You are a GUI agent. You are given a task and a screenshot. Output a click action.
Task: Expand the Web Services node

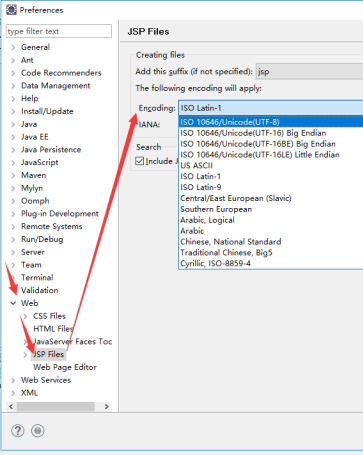(x=13, y=380)
